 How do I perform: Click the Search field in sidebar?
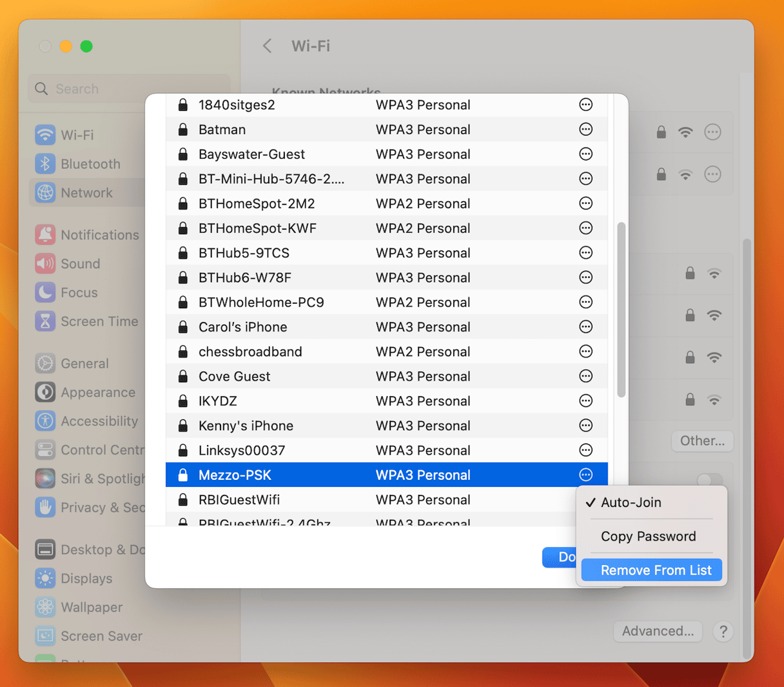tap(129, 89)
